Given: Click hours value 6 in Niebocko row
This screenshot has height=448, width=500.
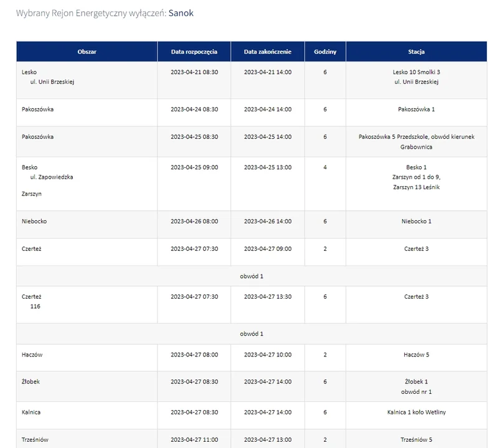Looking at the screenshot, I should 325,221.
